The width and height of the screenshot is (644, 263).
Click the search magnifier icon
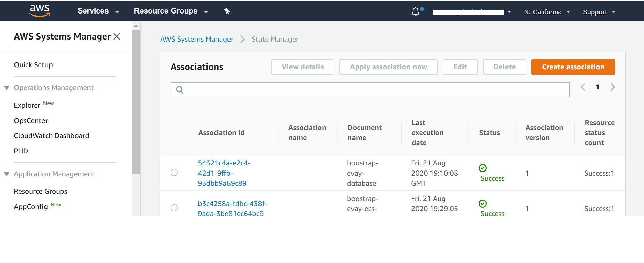[180, 90]
